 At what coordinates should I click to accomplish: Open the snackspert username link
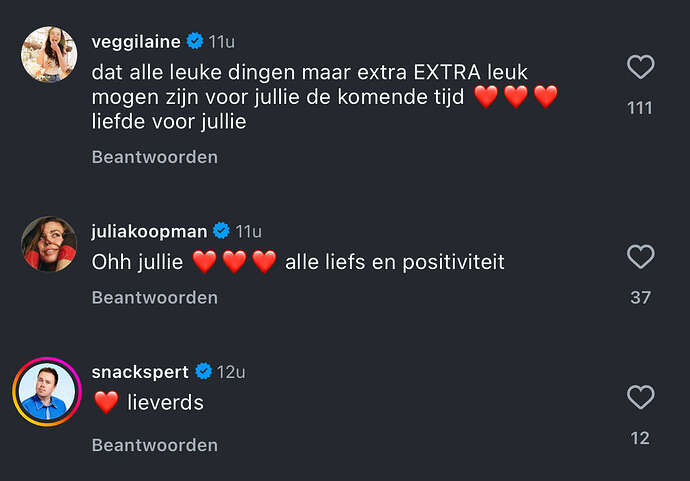(x=140, y=372)
